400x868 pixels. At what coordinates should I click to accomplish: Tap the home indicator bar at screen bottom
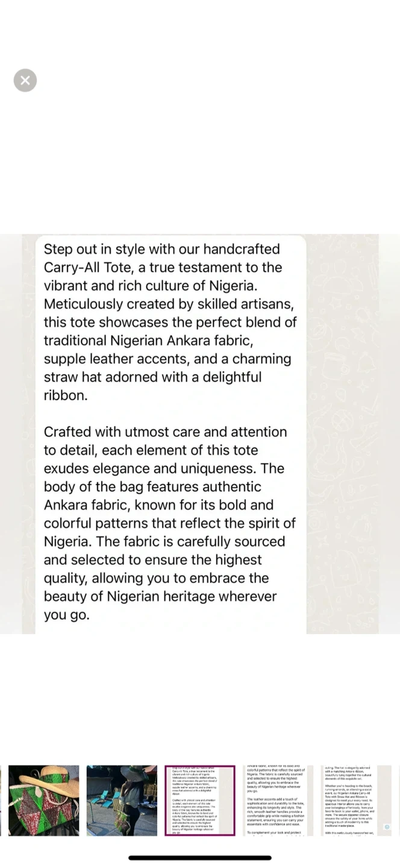[200, 858]
